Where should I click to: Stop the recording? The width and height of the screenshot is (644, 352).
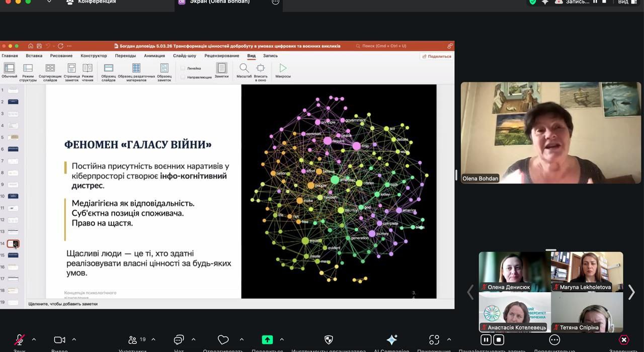[499, 340]
